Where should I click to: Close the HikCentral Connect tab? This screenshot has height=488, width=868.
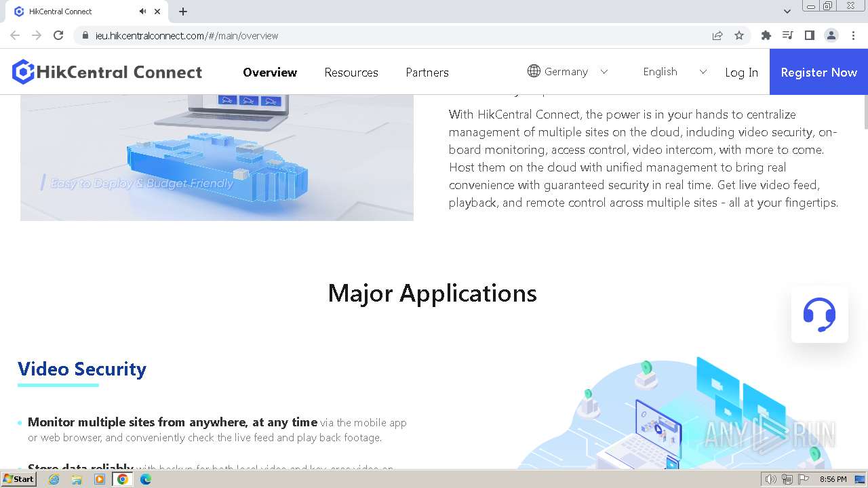[157, 12]
